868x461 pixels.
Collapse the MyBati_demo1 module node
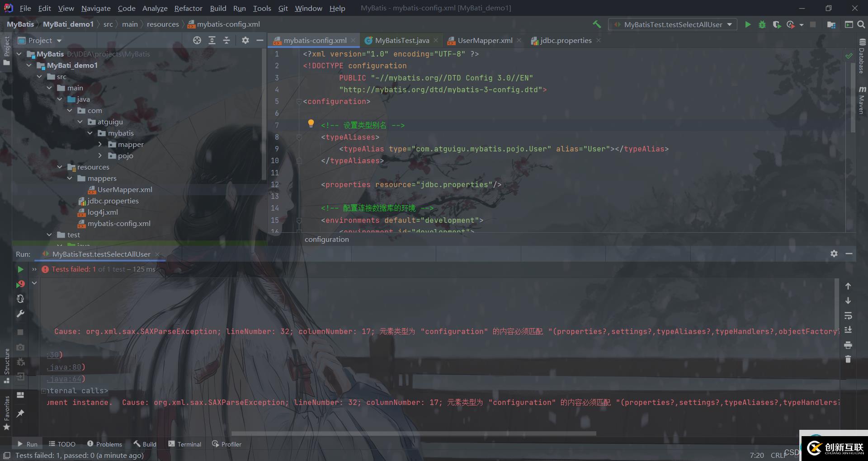[x=29, y=65]
